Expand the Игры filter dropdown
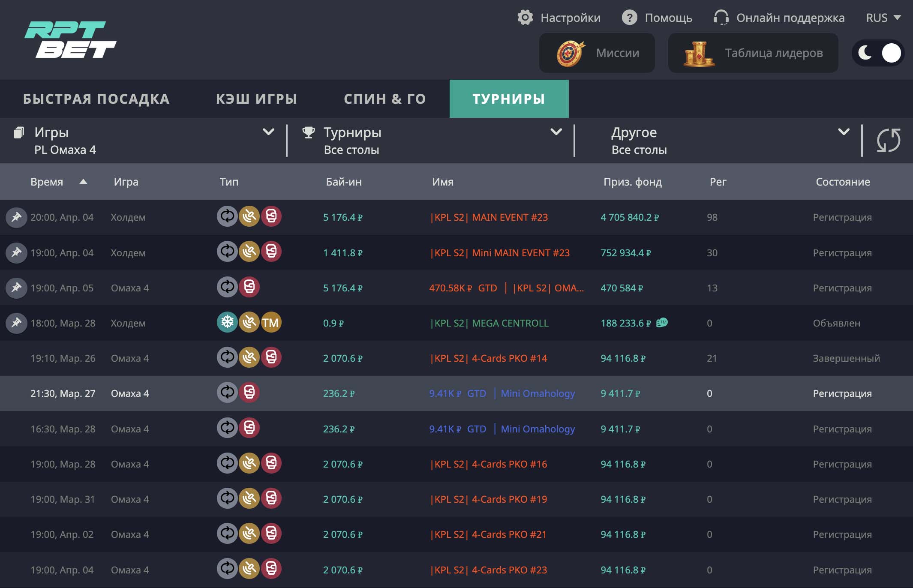Image resolution: width=913 pixels, height=588 pixels. [268, 132]
